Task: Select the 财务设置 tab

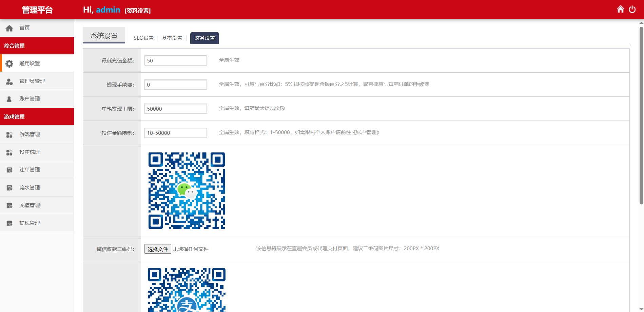Action: click(204, 38)
